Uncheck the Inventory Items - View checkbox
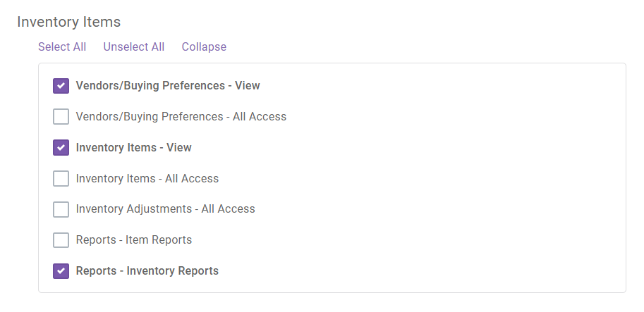This screenshot has height=312, width=644. point(61,148)
